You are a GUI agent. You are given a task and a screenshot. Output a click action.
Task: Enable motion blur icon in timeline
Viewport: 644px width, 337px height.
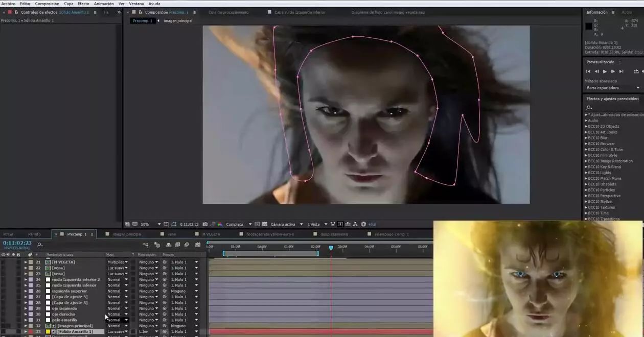(186, 245)
